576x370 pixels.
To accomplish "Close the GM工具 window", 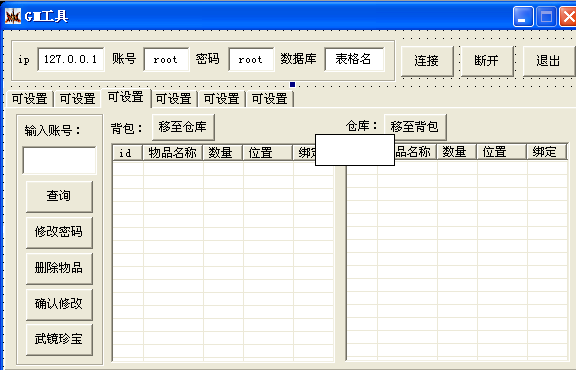I will click(568, 17).
